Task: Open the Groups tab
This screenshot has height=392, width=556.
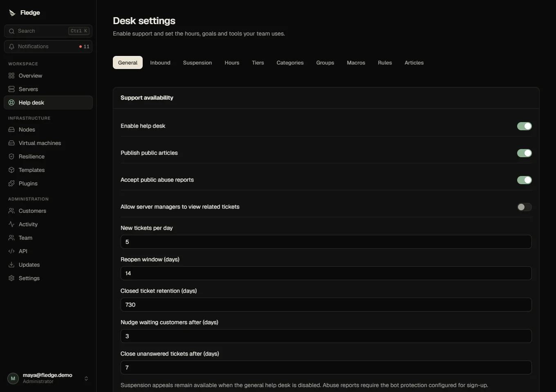Action: 325,62
